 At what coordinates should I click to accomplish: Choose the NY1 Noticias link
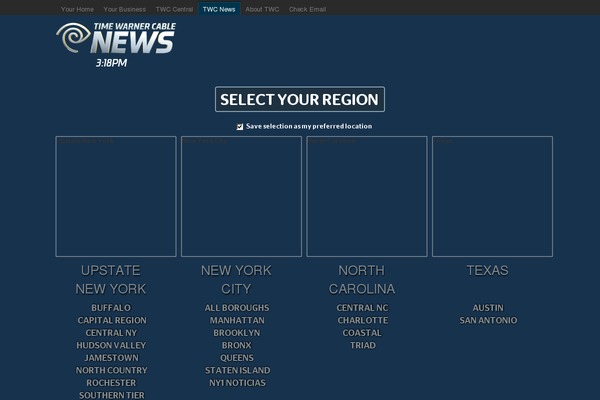pos(237,383)
